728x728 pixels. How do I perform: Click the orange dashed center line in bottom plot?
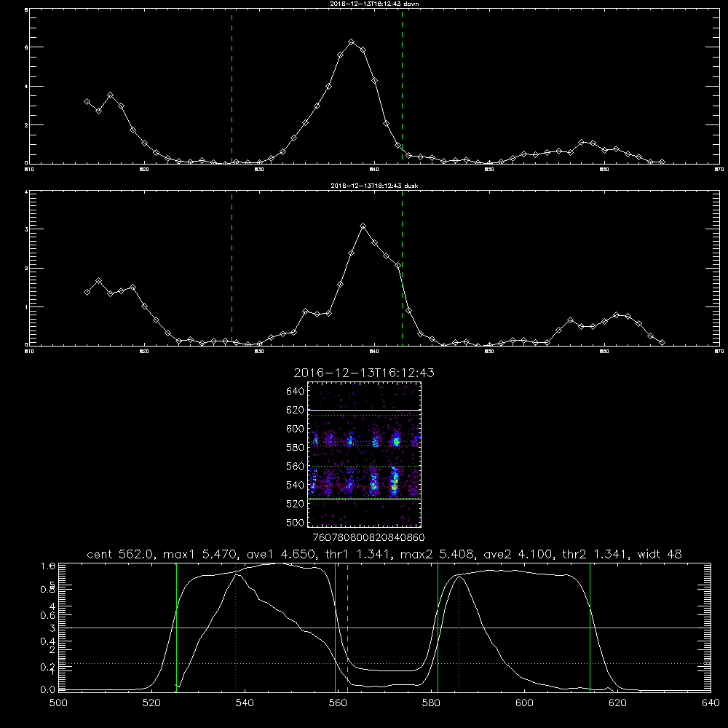(348, 628)
